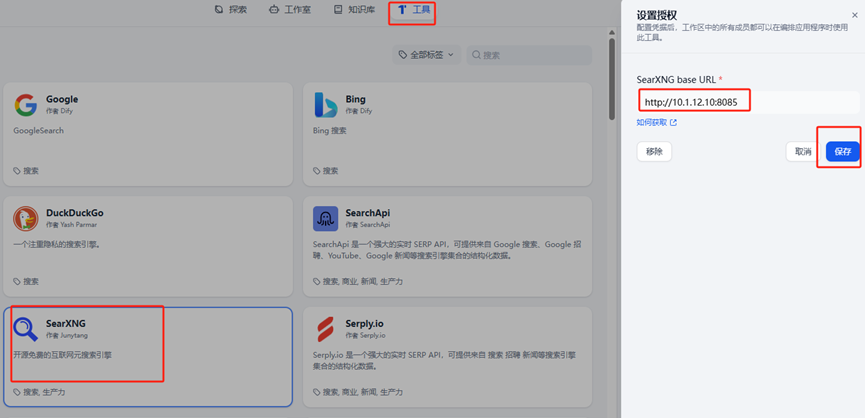Click the SearXNG magnifier icon
Screen dimensions: 865x418
pyautogui.click(x=25, y=329)
